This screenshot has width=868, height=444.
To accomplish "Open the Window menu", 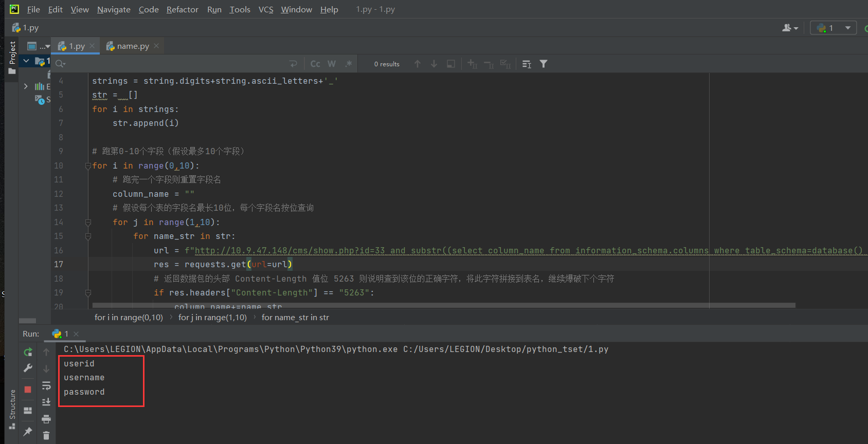I will [296, 9].
